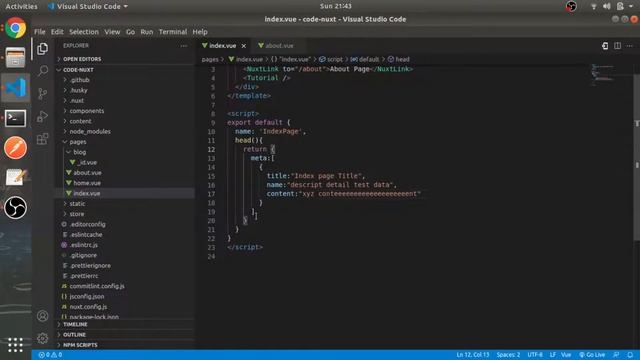Click the editor minimap

pos(603,75)
